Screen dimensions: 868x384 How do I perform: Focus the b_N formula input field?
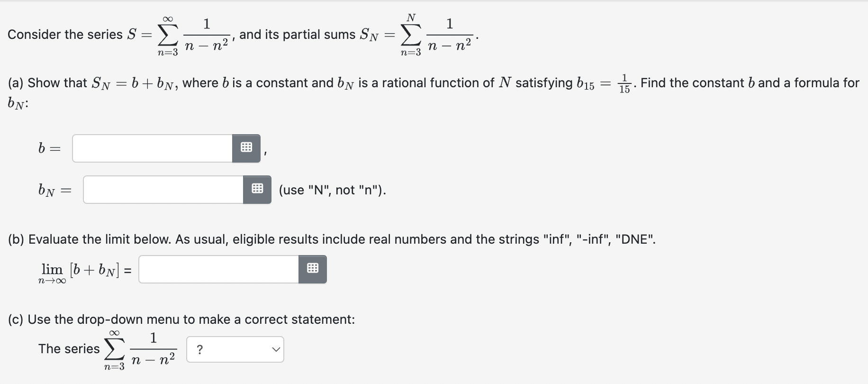click(x=163, y=190)
